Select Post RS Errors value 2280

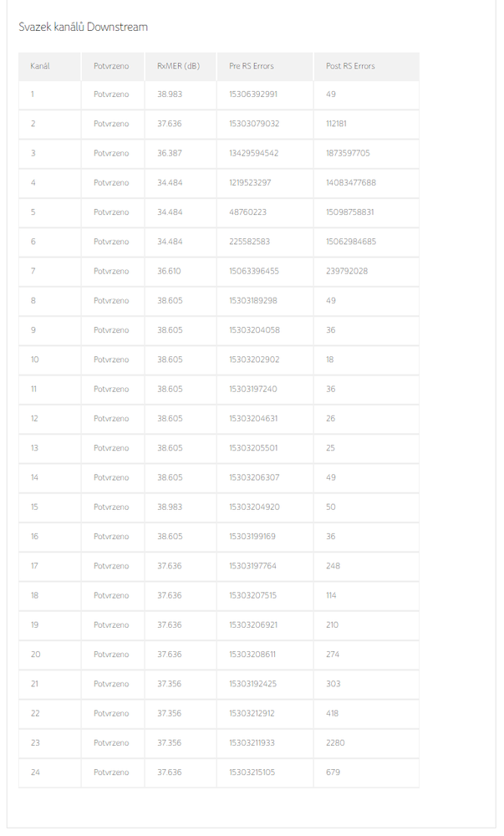click(335, 742)
